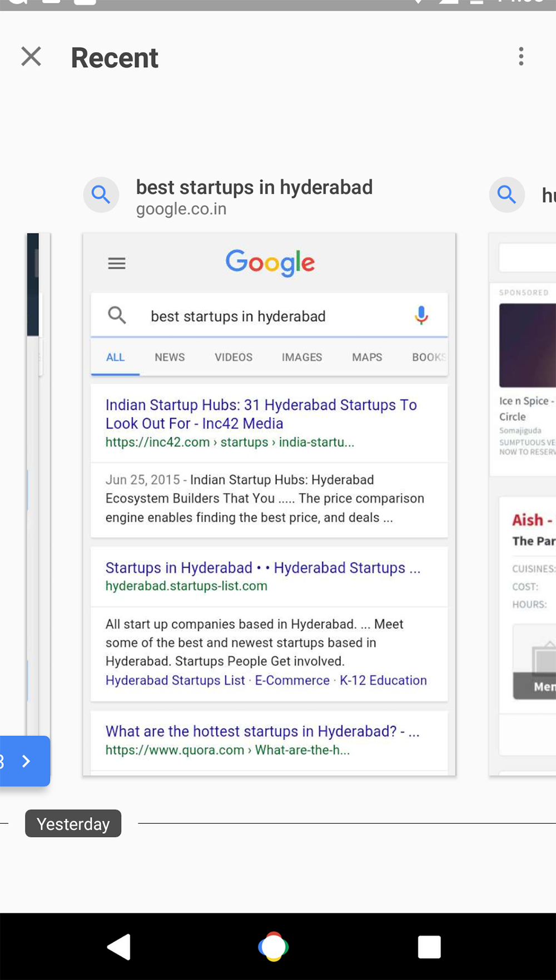The image size is (556, 980).
Task: Tap the 'Aish -' restaurant heading
Action: 532,520
